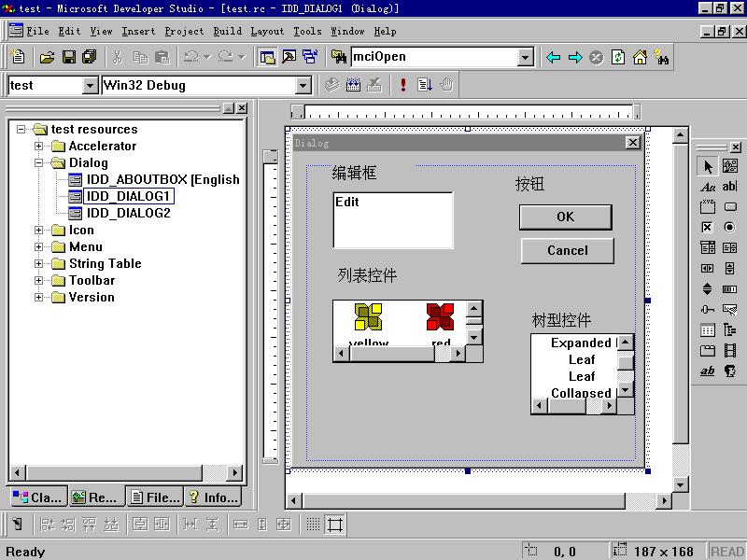Screen dimensions: 747x560
Task: Click the Go debug icon
Action: 425,85
